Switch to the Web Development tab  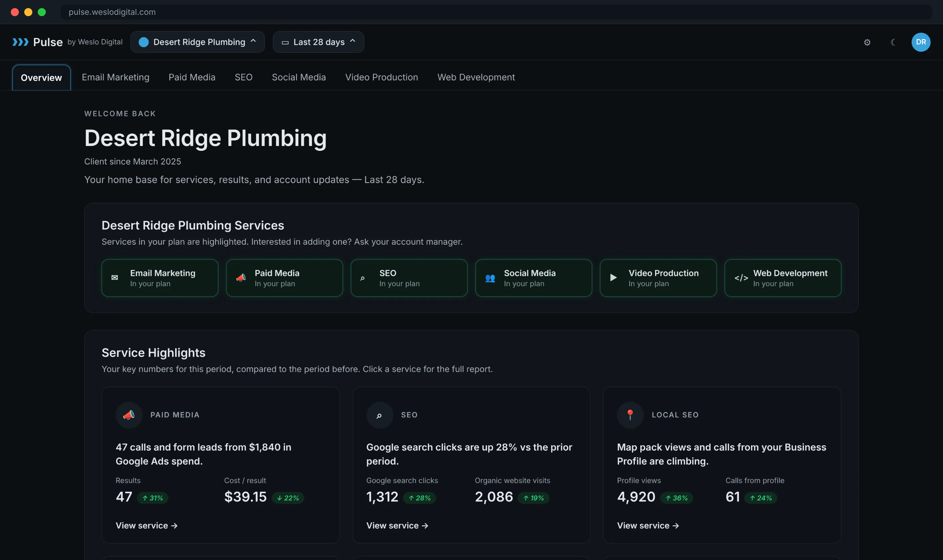(476, 77)
